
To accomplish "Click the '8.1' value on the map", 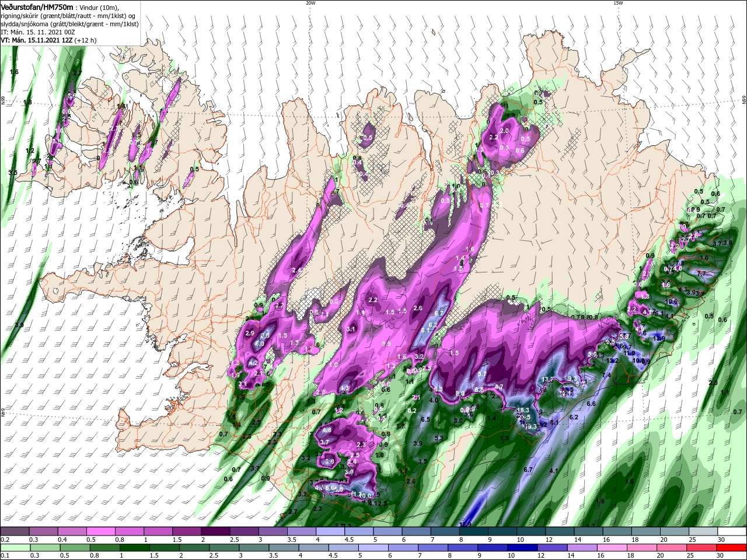I will 554,422.
